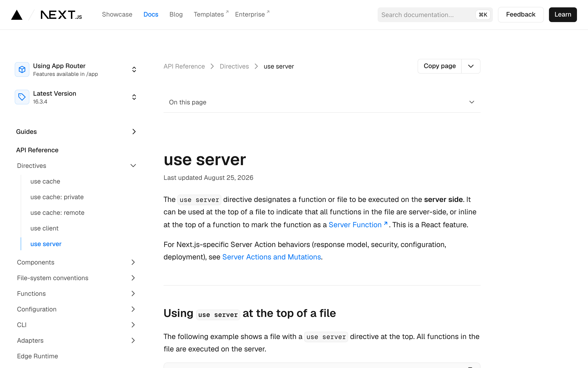Open the use cache sidebar page
Image resolution: width=588 pixels, height=368 pixels.
tap(45, 181)
